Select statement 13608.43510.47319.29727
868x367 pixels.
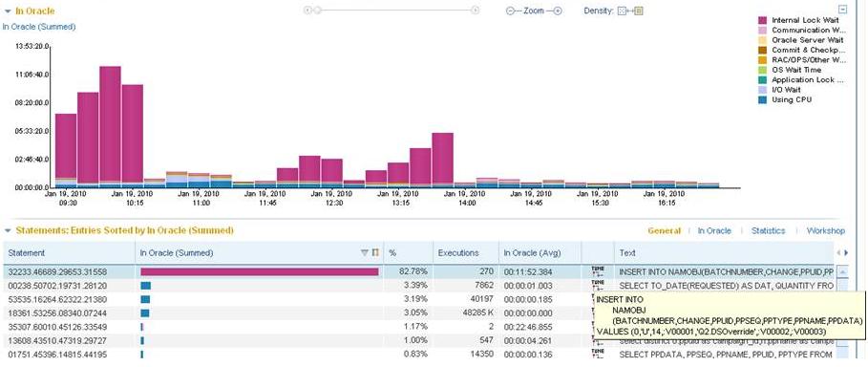click(x=57, y=340)
